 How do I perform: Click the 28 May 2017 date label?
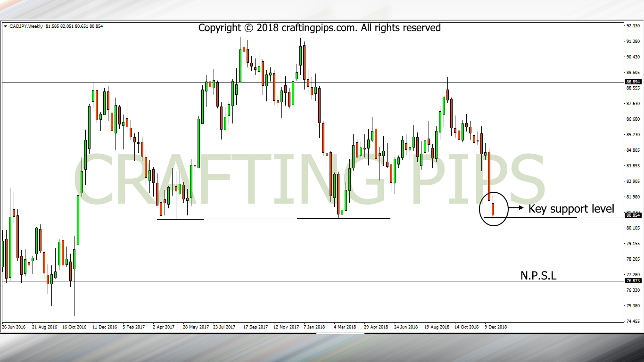point(196,327)
